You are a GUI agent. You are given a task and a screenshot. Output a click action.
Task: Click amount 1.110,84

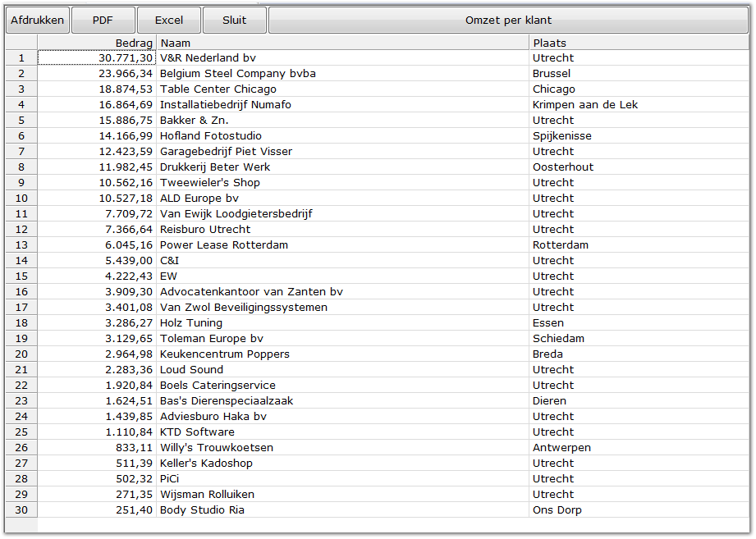(x=97, y=432)
